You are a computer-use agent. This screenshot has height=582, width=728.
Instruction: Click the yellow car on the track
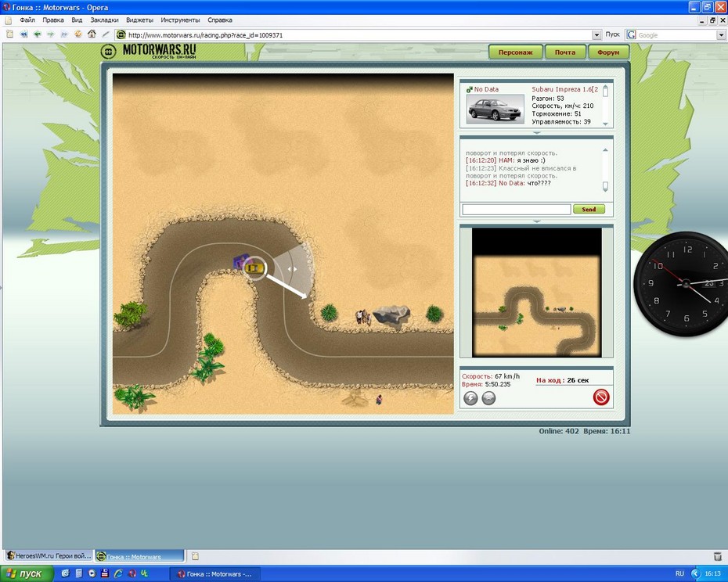[253, 268]
